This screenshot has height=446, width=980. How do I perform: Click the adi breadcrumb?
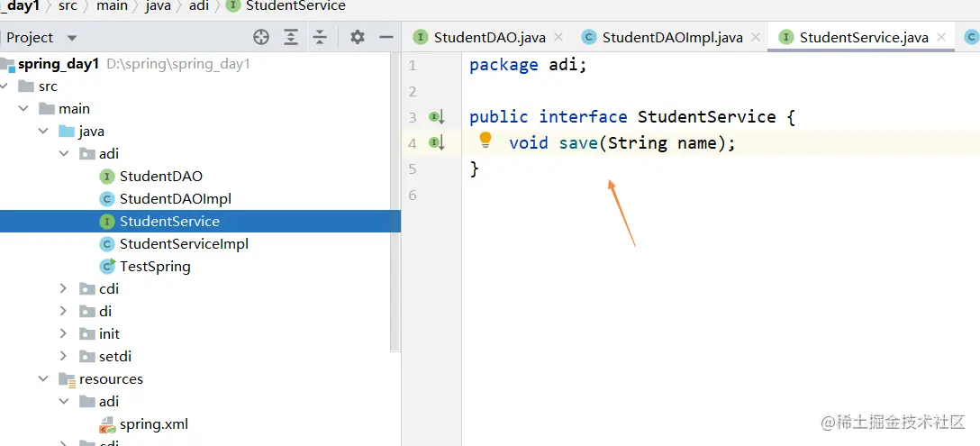(199, 6)
